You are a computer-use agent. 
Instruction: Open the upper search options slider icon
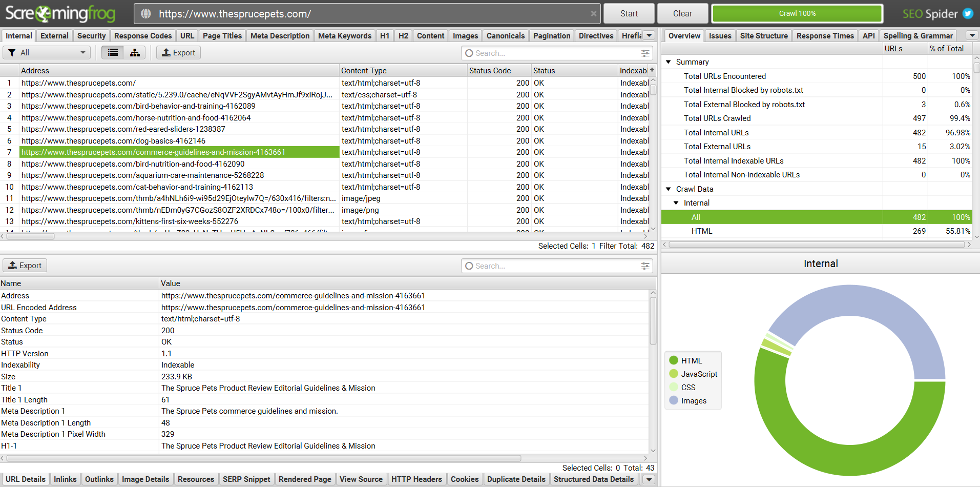click(x=645, y=53)
